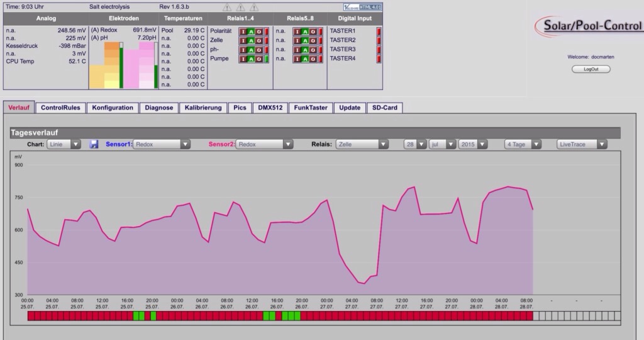Switch to the ControlRules tab
The width and height of the screenshot is (644, 340).
(60, 108)
